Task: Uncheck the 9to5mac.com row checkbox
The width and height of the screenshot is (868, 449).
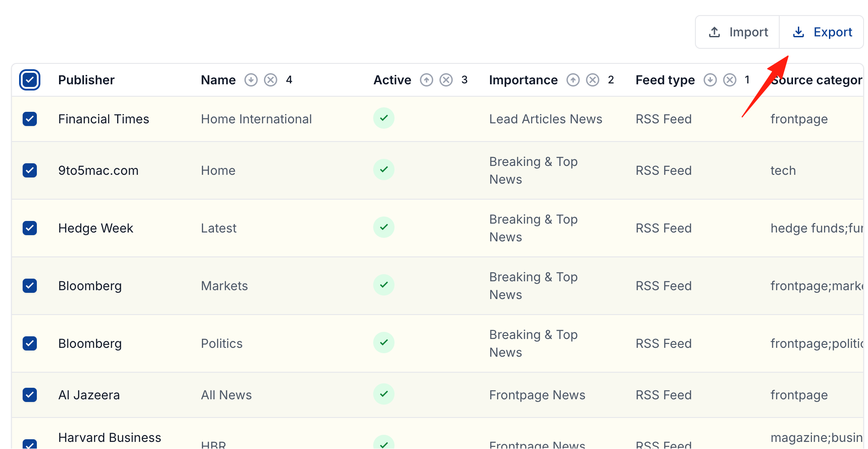Action: tap(30, 170)
